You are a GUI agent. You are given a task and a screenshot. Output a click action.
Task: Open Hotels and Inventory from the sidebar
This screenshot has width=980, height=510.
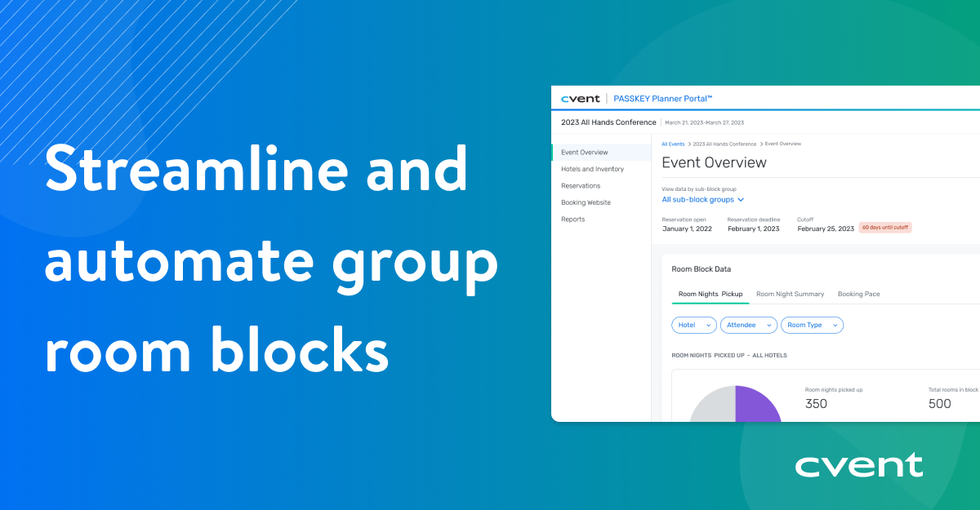[592, 169]
